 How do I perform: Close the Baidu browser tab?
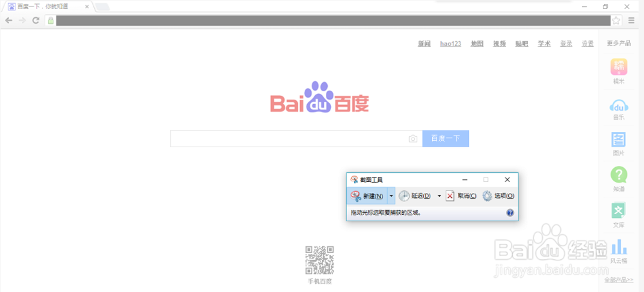(87, 6)
